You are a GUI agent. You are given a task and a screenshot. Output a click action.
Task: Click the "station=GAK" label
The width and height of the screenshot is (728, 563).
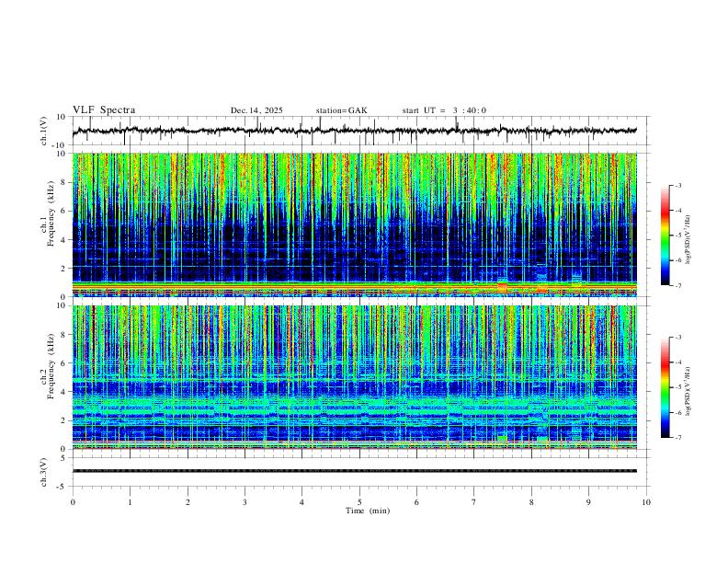(341, 110)
